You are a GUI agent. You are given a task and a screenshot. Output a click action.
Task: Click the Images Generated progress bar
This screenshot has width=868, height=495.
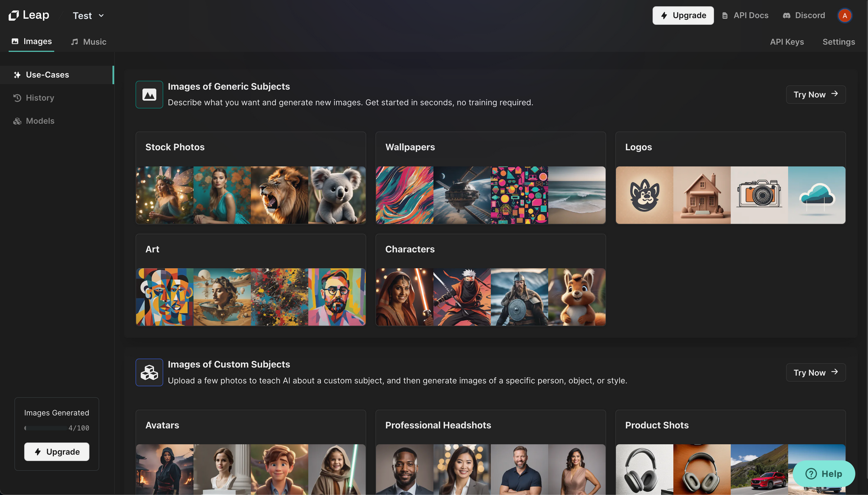pyautogui.click(x=46, y=428)
